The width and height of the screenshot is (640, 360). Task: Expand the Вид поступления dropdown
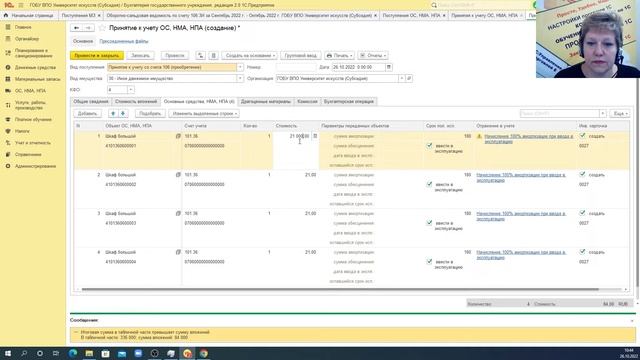click(240, 67)
